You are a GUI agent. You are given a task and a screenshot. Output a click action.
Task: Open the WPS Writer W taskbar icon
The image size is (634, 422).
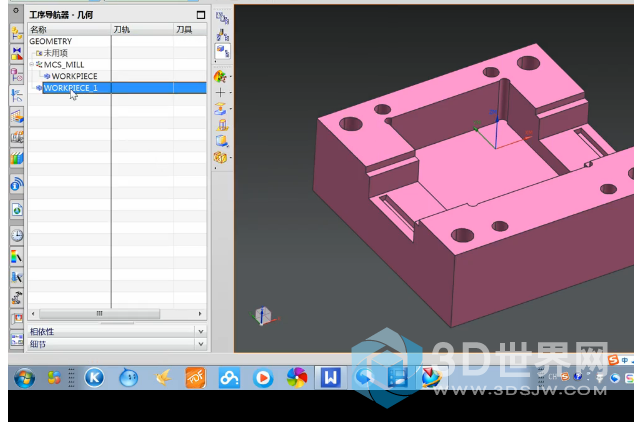tap(330, 378)
